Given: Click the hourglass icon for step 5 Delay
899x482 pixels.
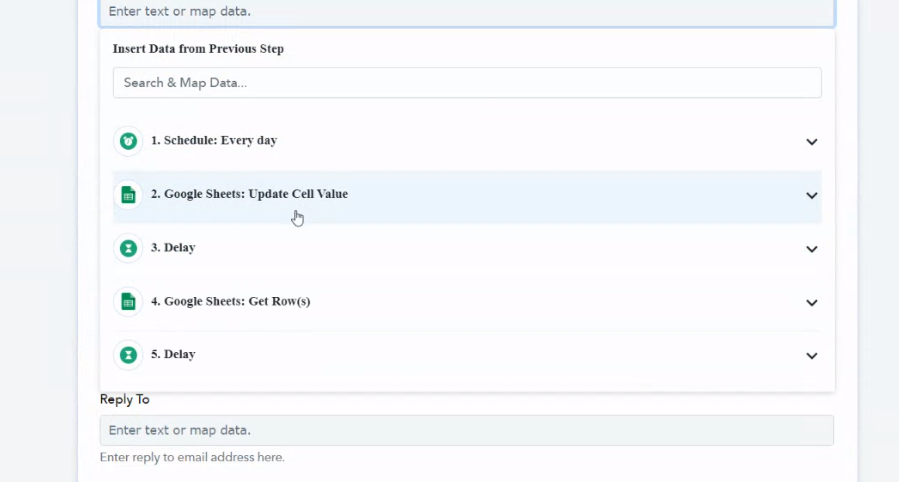Looking at the screenshot, I should click(128, 355).
